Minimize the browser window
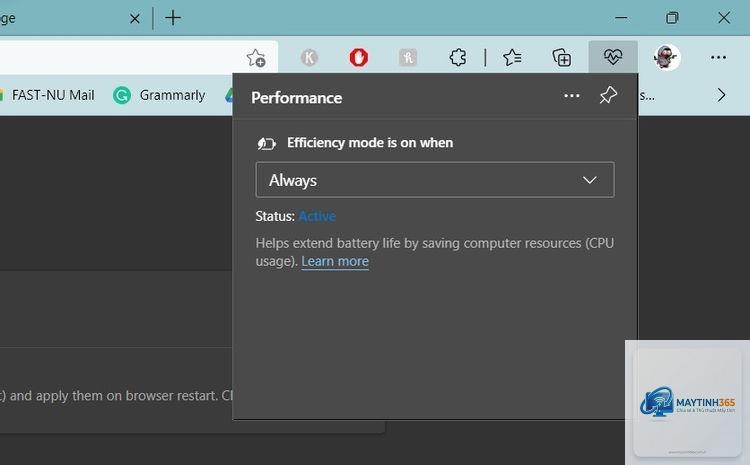The height and width of the screenshot is (465, 750). [621, 18]
